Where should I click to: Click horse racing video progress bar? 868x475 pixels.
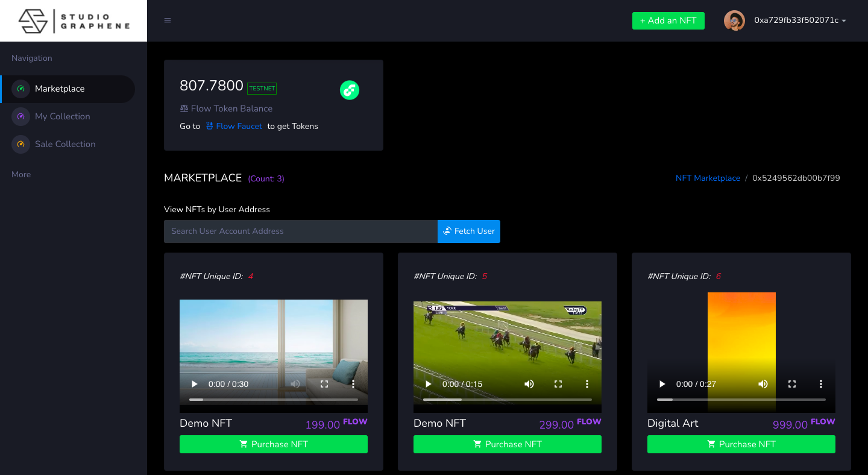click(508, 399)
